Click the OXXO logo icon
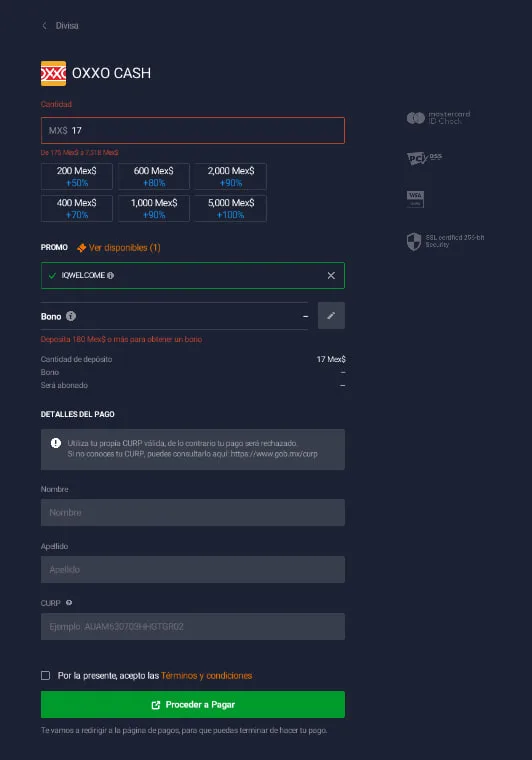 pos(53,73)
